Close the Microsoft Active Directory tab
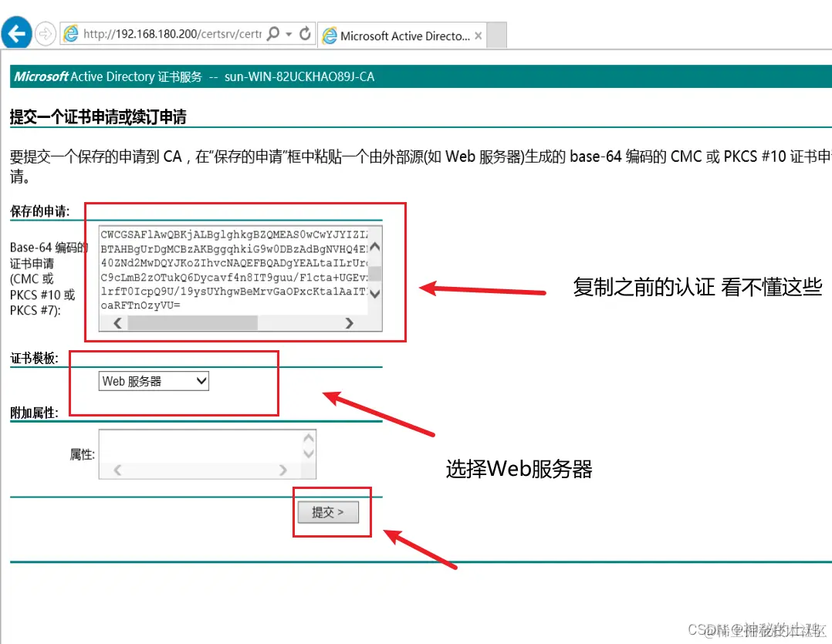The height and width of the screenshot is (644, 832). (x=478, y=35)
